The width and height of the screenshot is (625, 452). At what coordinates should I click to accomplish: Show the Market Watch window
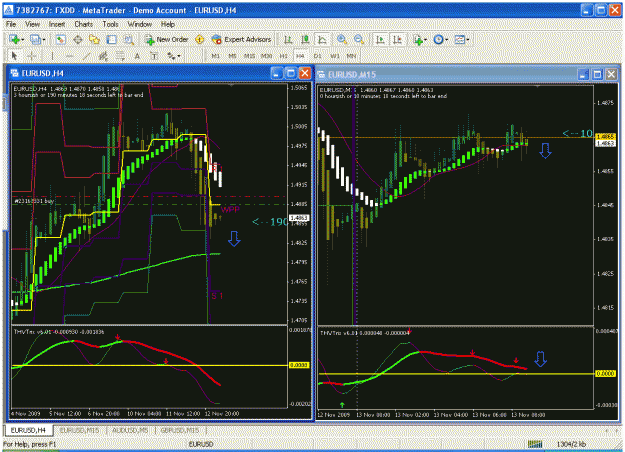(60, 39)
